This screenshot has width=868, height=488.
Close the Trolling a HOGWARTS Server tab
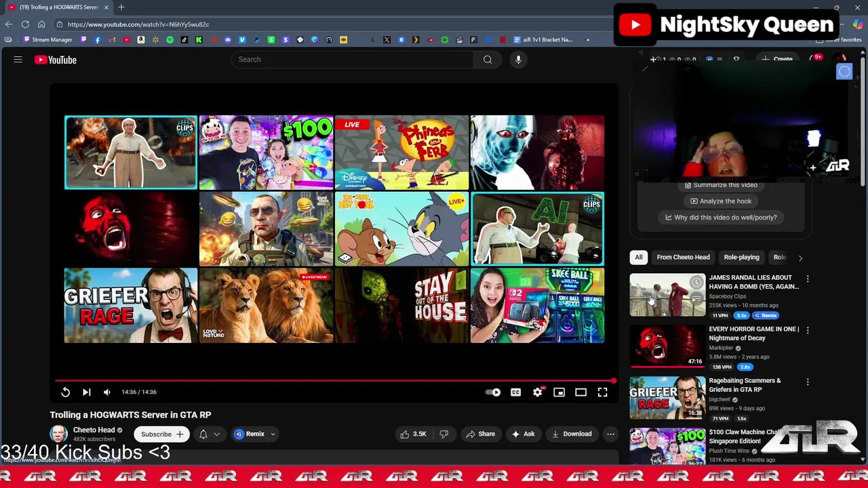tap(106, 7)
